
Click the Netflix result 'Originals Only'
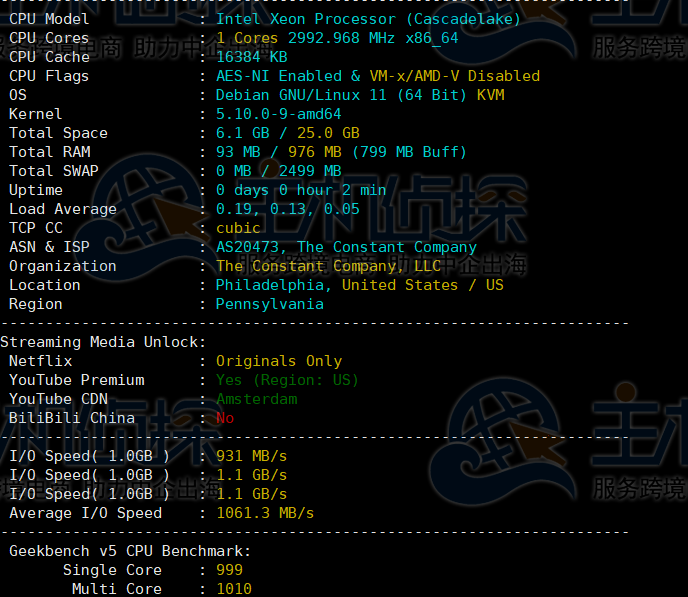coord(279,361)
